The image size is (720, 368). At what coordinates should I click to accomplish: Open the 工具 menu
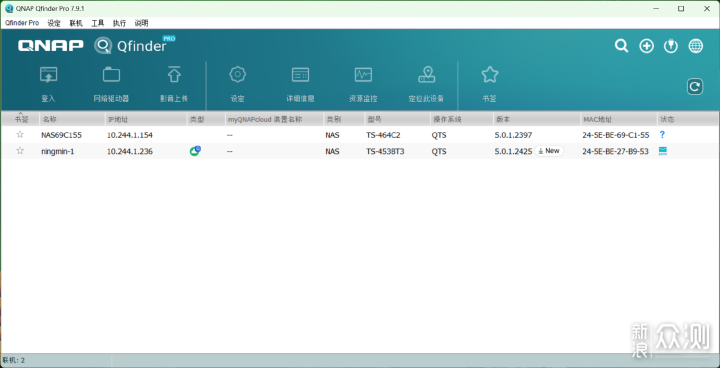click(98, 23)
